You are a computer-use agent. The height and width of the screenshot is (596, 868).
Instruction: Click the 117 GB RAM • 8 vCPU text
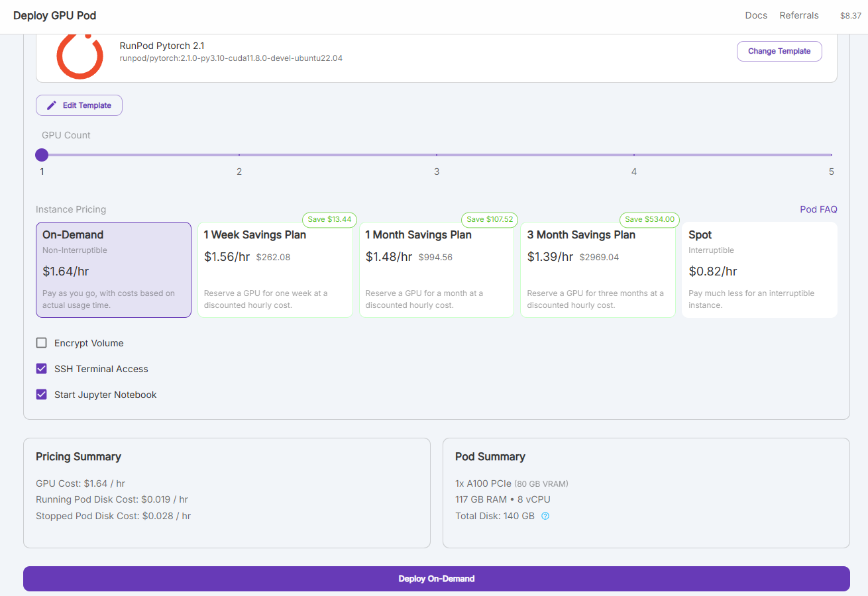[503, 499]
